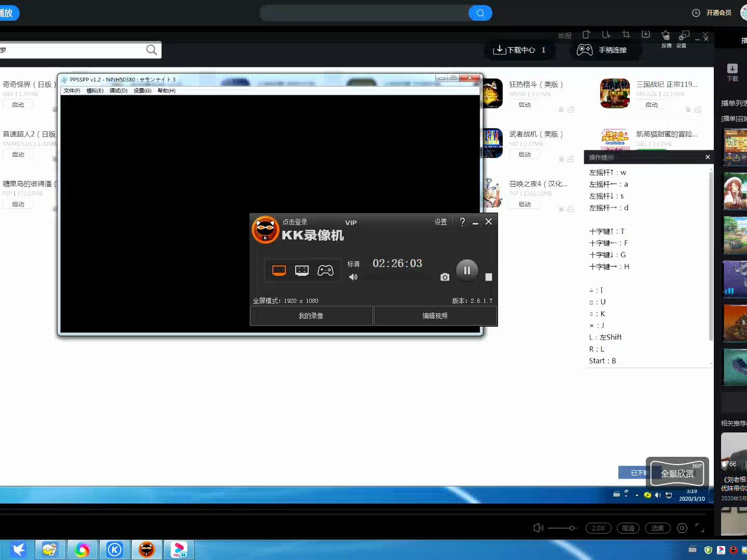Click 编辑视频 in KK录像机
This screenshot has width=747, height=560.
point(435,316)
